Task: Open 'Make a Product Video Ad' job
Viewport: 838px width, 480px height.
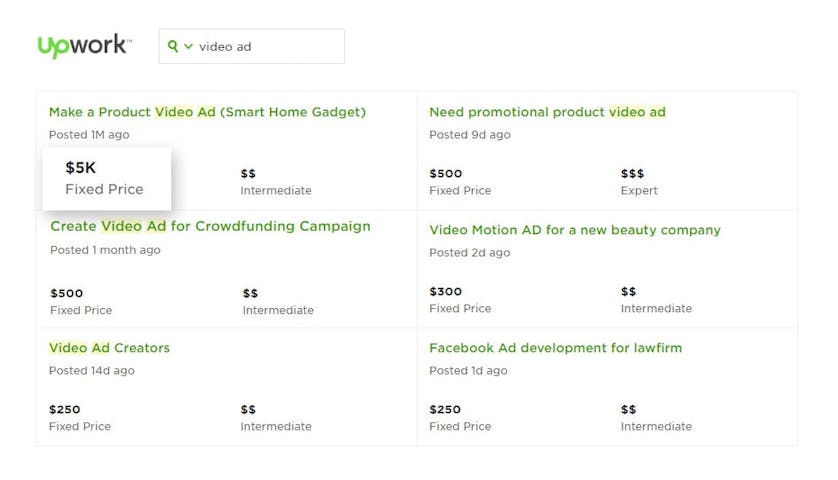Action: click(x=207, y=112)
